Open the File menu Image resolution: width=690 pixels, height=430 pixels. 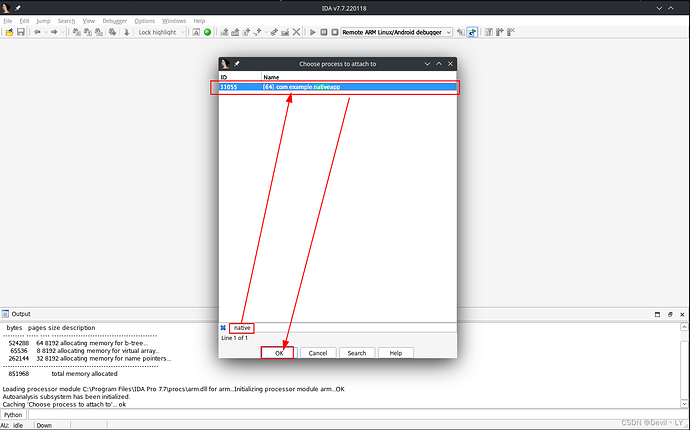tap(8, 21)
